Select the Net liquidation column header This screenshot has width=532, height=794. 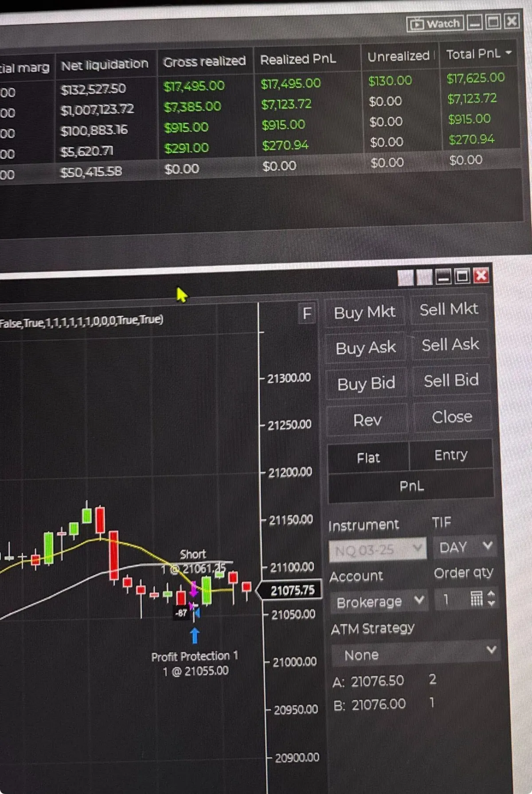coord(105,65)
